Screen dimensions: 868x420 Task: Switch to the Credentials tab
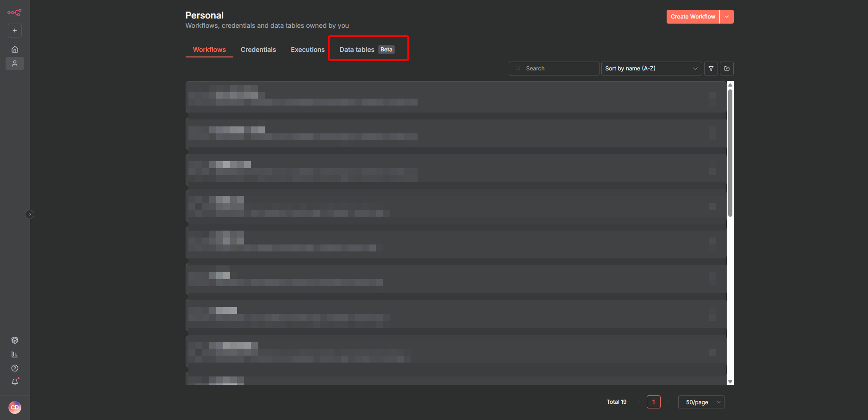258,50
